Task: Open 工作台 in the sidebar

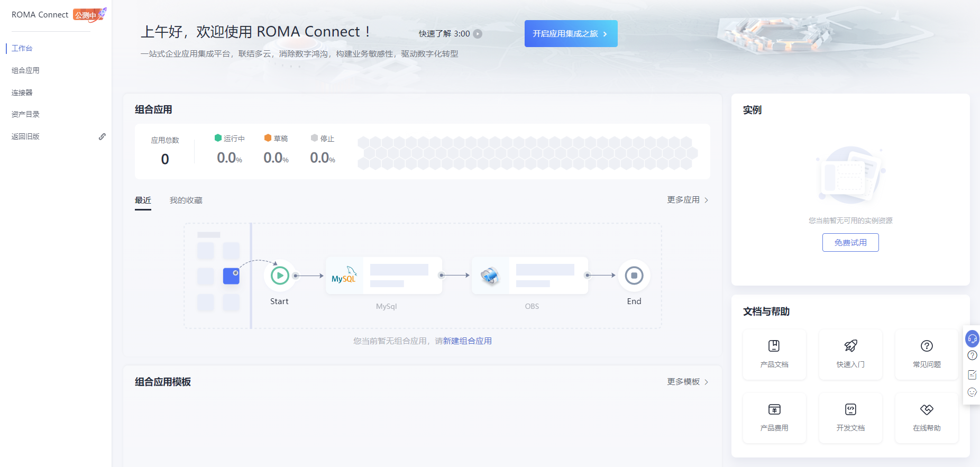Action: [x=22, y=48]
